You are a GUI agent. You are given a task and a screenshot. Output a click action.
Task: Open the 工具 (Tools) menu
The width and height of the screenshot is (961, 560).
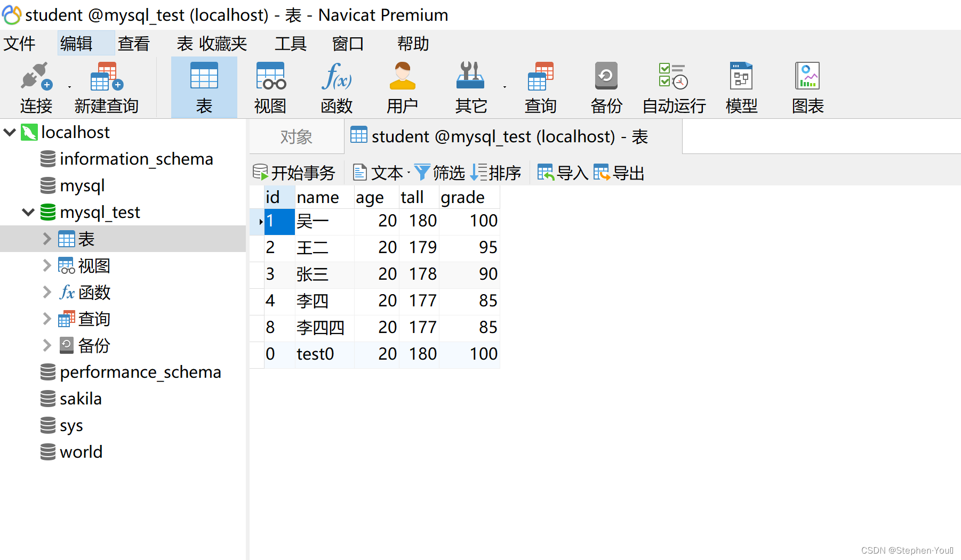290,43
